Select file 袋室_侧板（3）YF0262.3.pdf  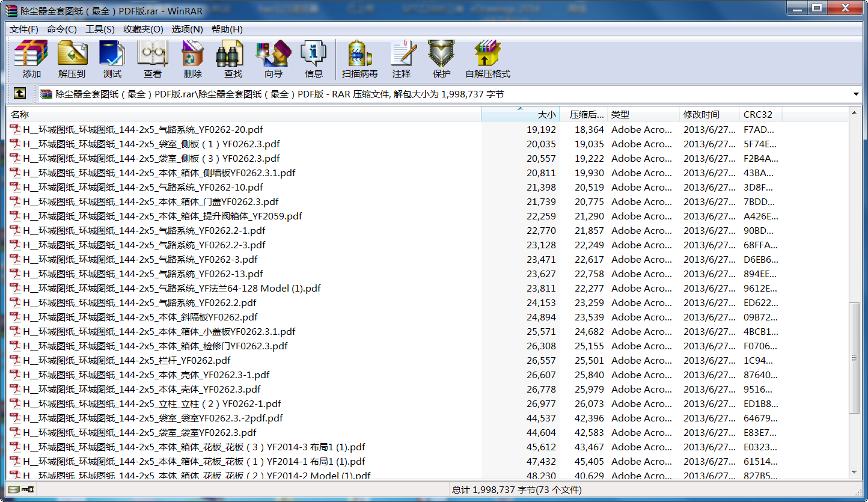tap(151, 158)
